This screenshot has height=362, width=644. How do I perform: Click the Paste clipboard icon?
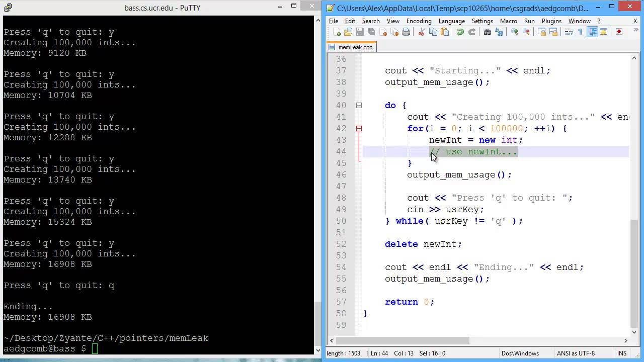(x=445, y=32)
